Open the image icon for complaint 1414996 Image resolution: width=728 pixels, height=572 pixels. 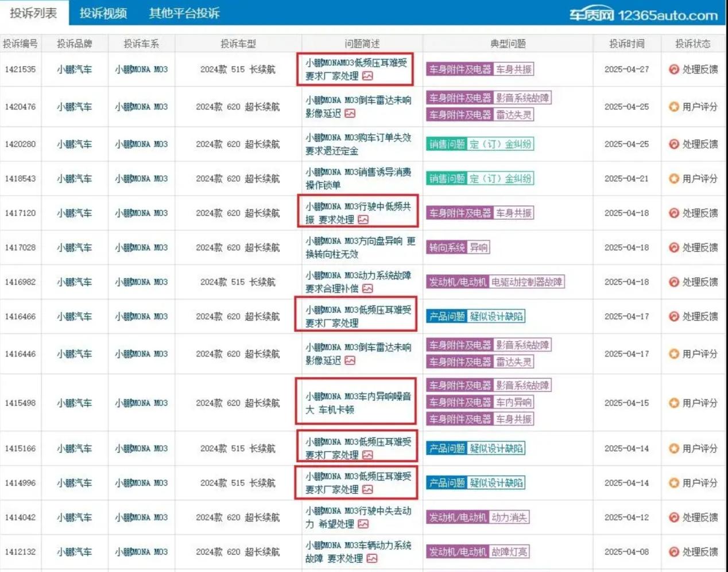367,489
